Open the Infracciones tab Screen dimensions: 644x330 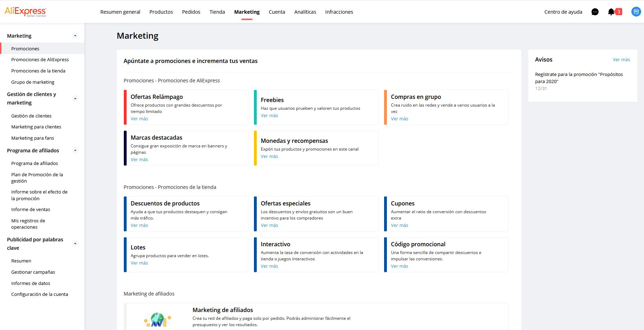[x=339, y=12]
